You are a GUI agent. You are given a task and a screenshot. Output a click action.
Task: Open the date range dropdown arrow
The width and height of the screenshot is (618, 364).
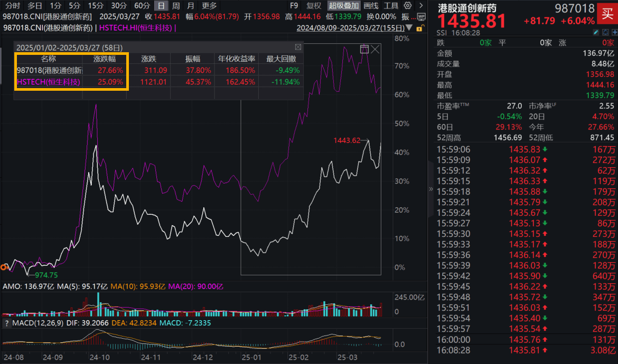410,27
